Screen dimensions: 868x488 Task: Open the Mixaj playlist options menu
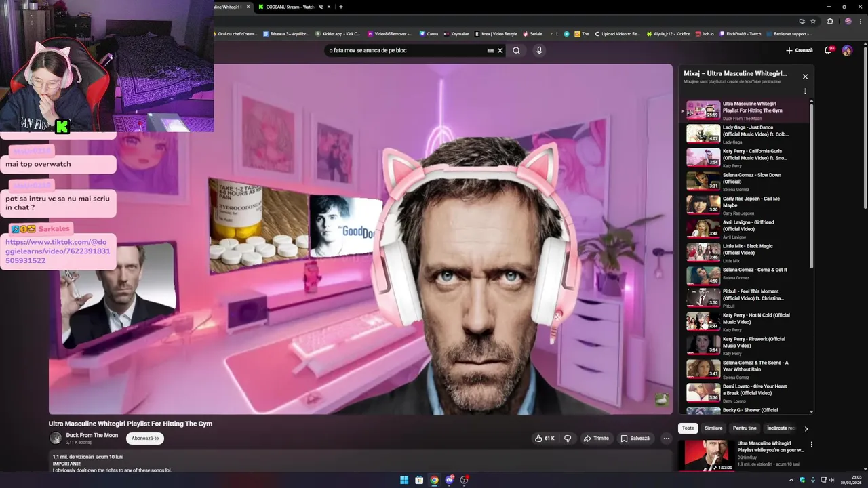pos(805,91)
